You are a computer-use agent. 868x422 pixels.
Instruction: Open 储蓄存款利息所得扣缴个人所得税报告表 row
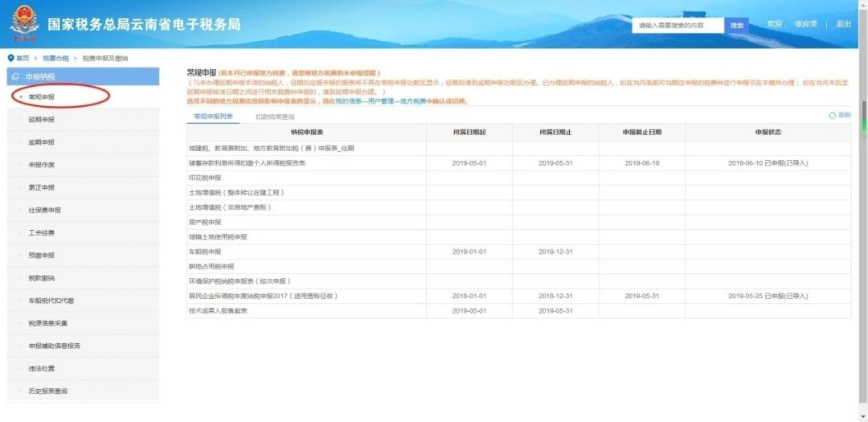coord(518,163)
